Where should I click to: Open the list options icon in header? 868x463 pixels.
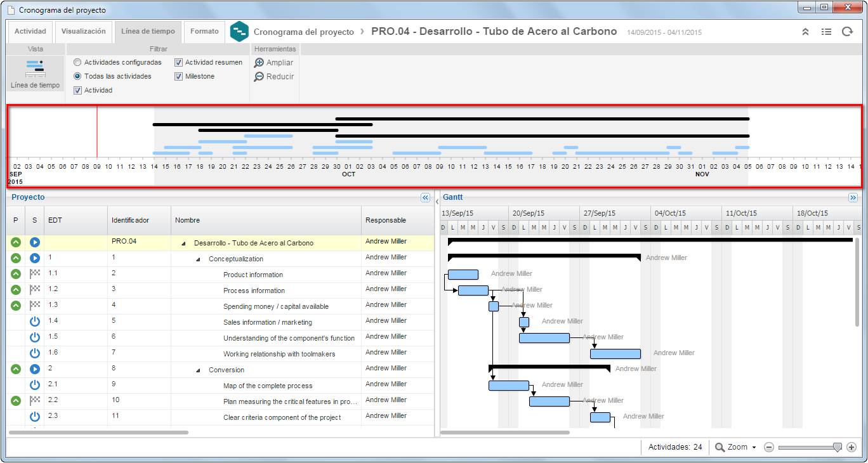click(x=826, y=32)
